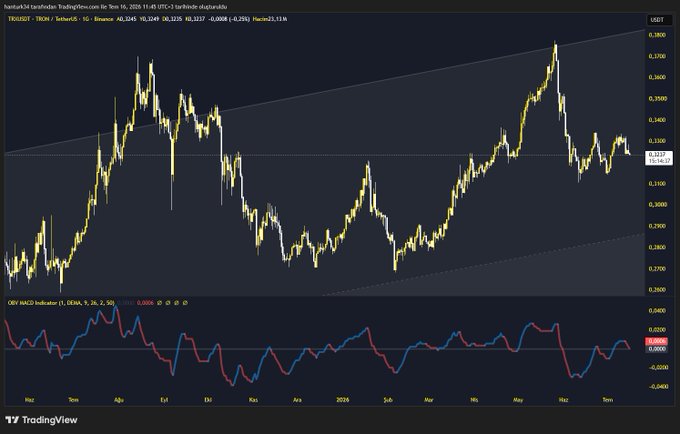The image size is (680, 434).
Task: Select the open value A0,3245
Action: point(126,19)
